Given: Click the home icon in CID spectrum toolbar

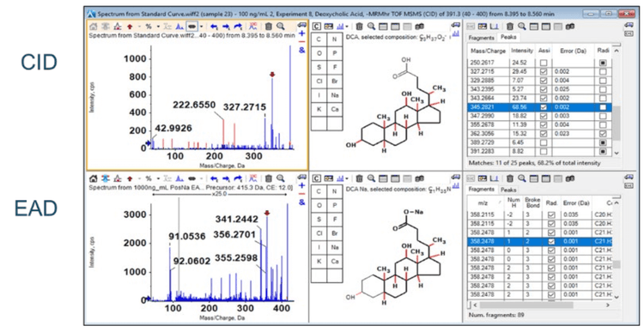Looking at the screenshot, I should pyautogui.click(x=94, y=27).
